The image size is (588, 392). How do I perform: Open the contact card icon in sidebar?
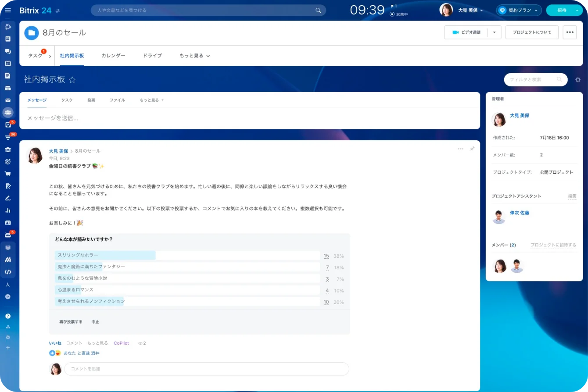tap(8, 223)
